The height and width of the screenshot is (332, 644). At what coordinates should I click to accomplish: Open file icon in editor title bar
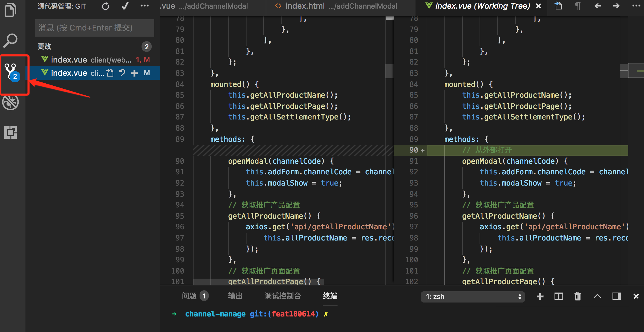pos(558,6)
